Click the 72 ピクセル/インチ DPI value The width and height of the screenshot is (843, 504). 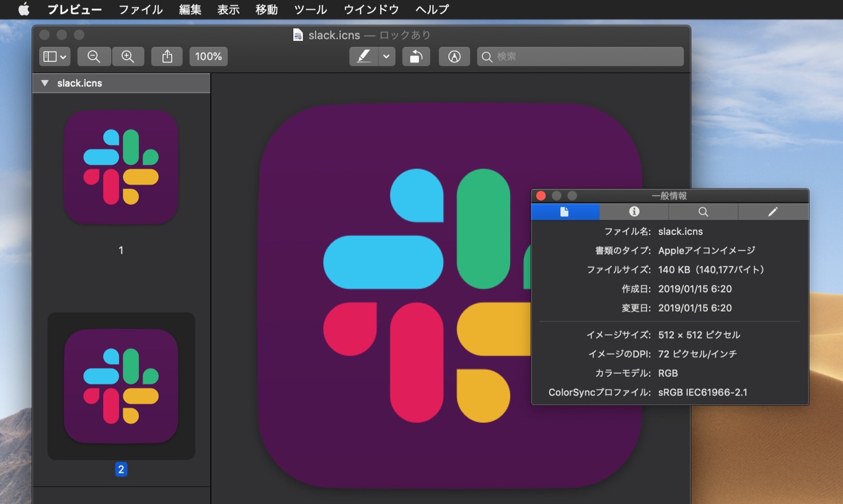tap(697, 354)
